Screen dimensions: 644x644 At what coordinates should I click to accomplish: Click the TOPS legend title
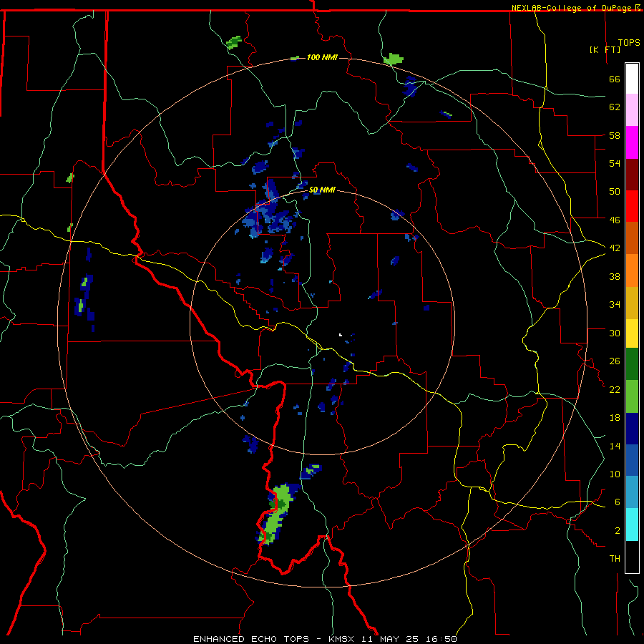tap(629, 43)
